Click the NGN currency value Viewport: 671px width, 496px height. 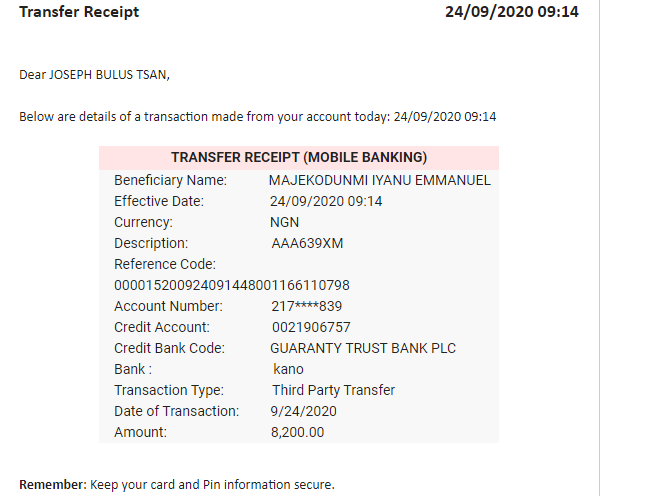point(285,222)
